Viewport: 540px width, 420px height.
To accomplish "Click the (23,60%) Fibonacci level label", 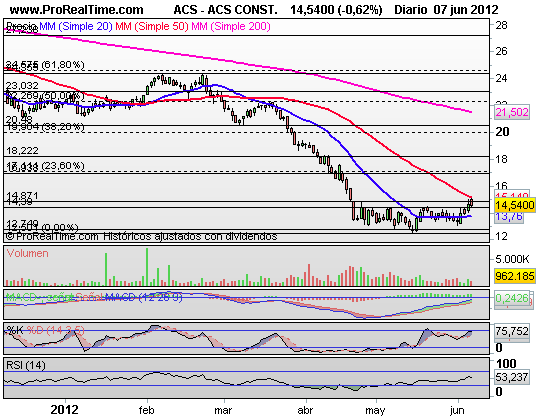I will [63, 166].
